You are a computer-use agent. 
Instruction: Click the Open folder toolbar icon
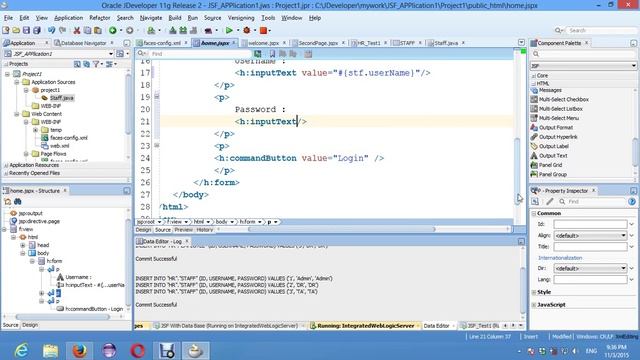click(16, 30)
